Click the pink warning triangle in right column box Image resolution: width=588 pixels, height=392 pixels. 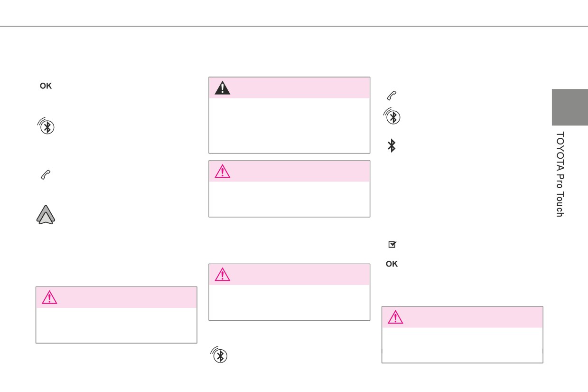(395, 317)
